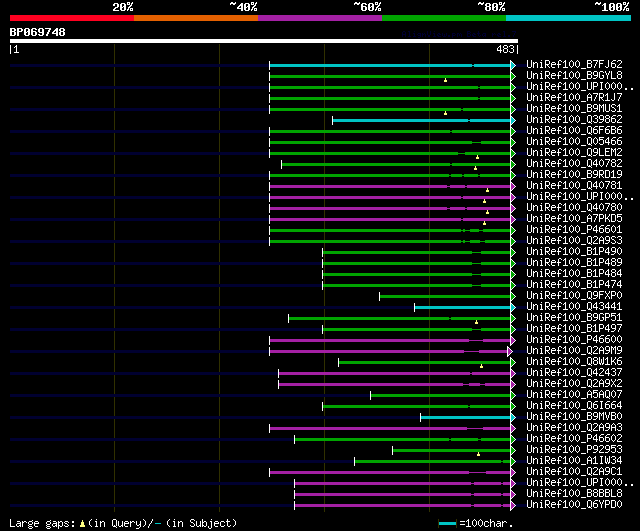The width and height of the screenshot is (640, 531).
Task: Click the yellow gap marker under P92953 row
Action: coord(478,454)
